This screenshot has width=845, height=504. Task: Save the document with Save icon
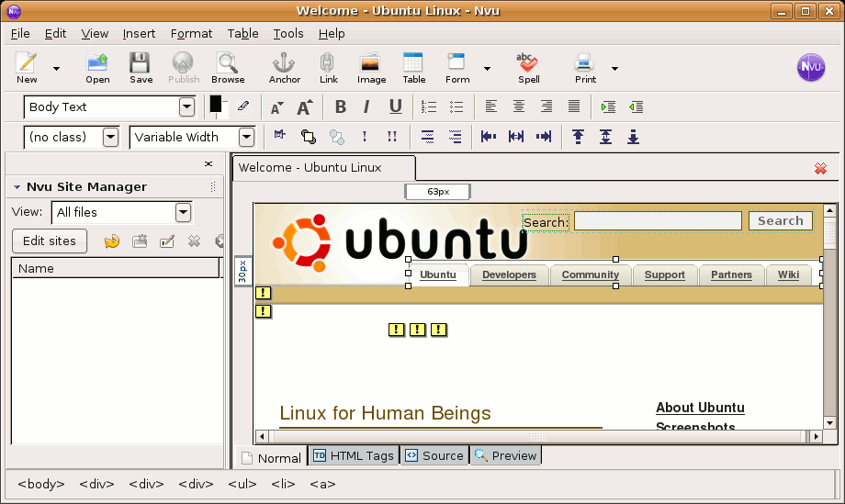(141, 68)
